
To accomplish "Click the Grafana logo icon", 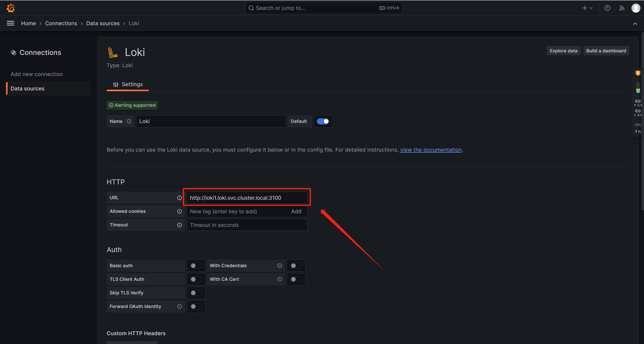I will click(x=11, y=8).
